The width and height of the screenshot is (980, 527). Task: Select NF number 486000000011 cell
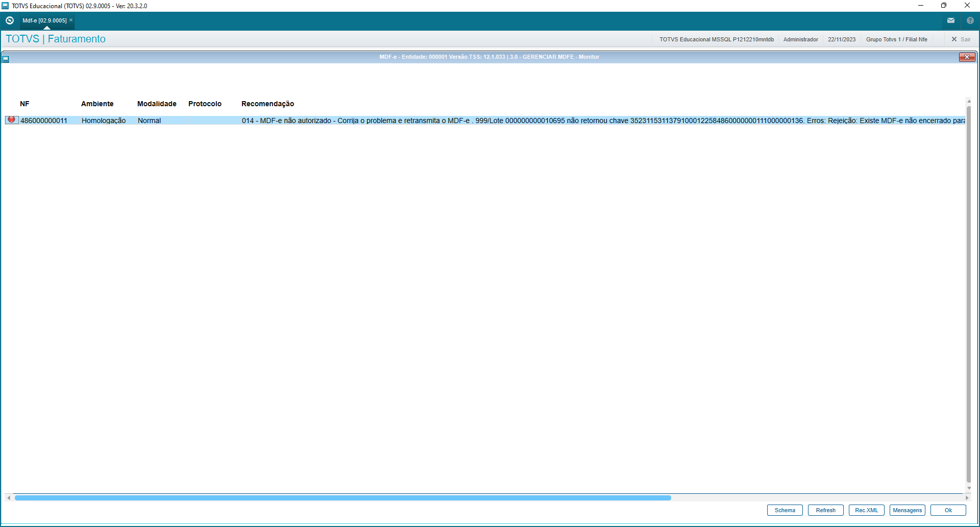44,121
